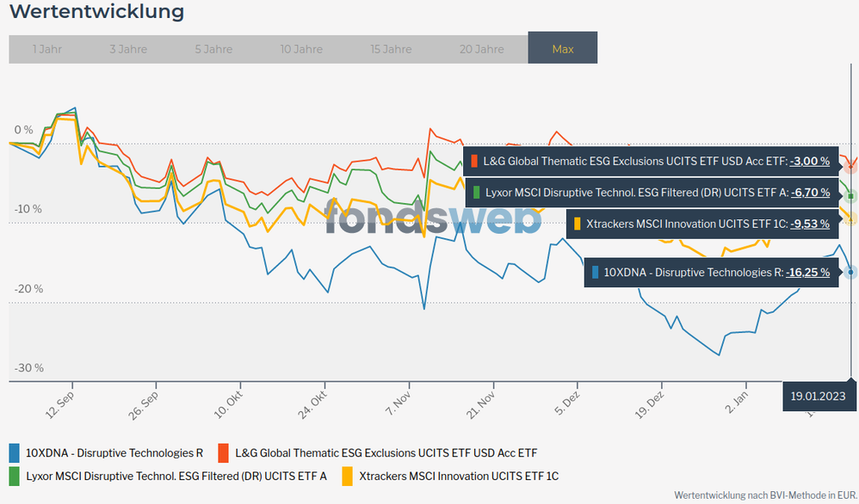Click the Xtrackers tooltip value -9,53 %

[x=809, y=224]
